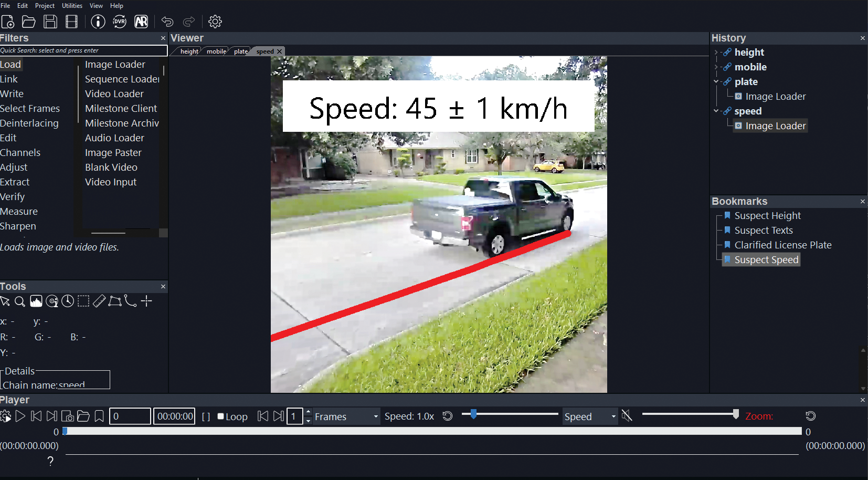
Task: Open the application settings gear
Action: pyautogui.click(x=215, y=22)
